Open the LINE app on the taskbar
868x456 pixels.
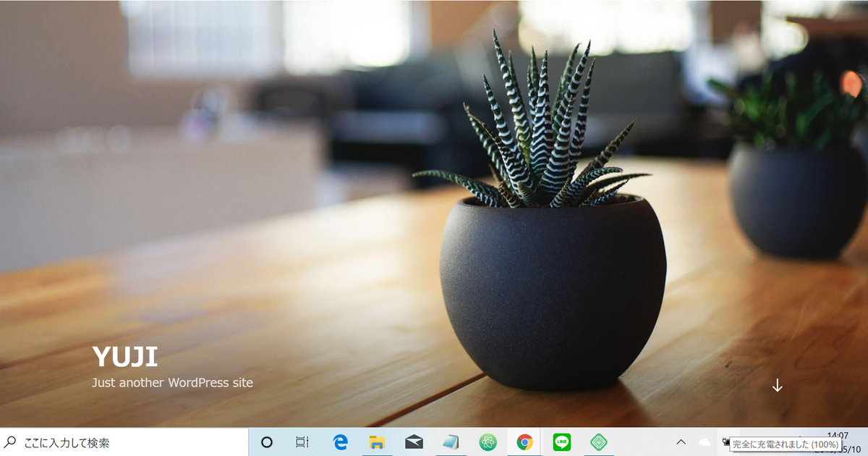tap(561, 442)
